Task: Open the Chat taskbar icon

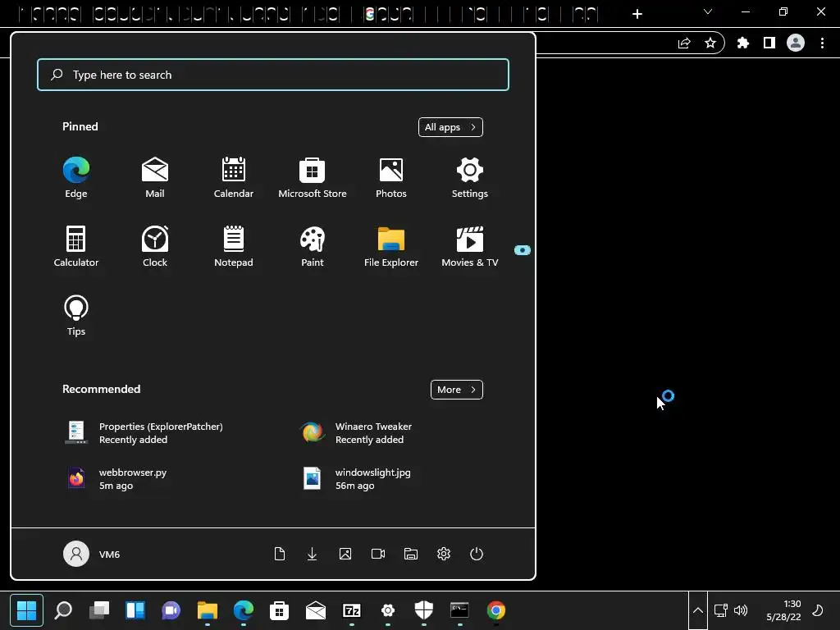Action: (171, 609)
